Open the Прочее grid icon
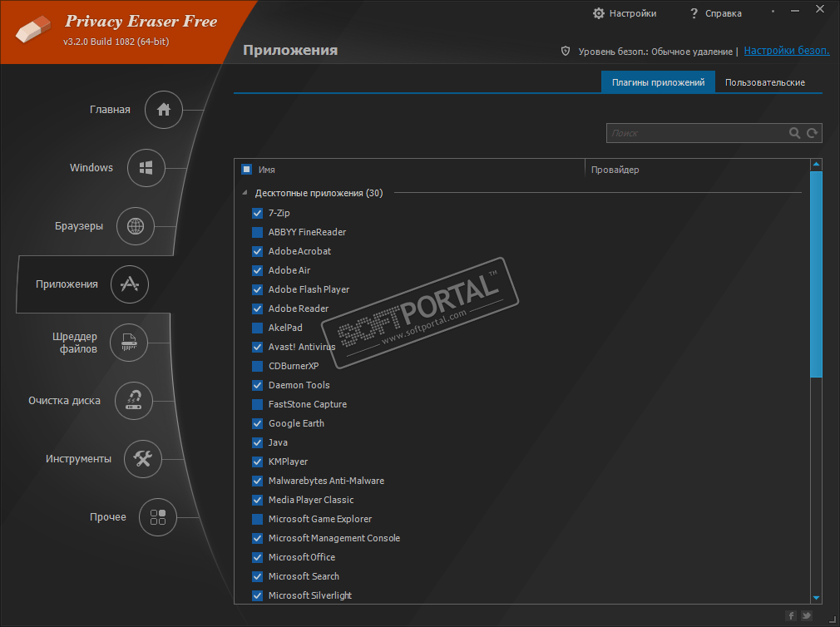The width and height of the screenshot is (840, 627). point(158,517)
